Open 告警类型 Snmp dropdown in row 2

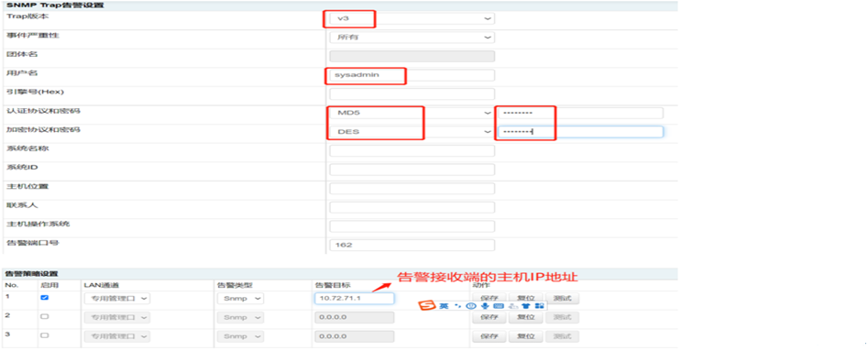click(240, 318)
